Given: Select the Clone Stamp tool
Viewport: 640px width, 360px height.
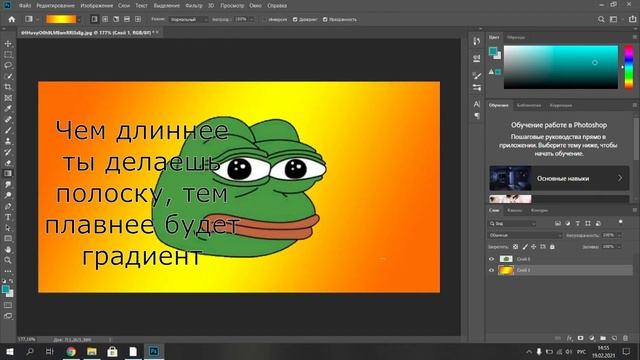Looking at the screenshot, I should (x=8, y=141).
